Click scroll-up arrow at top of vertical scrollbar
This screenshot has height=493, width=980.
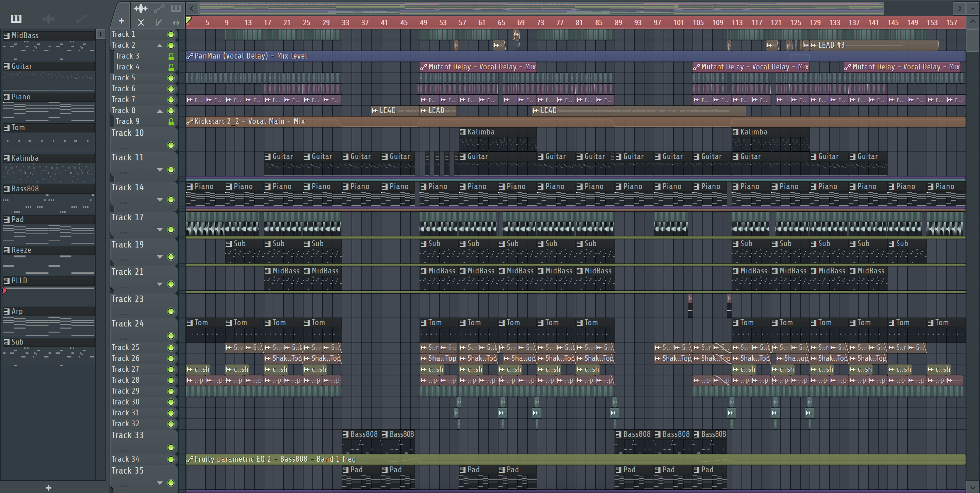pyautogui.click(x=973, y=22)
